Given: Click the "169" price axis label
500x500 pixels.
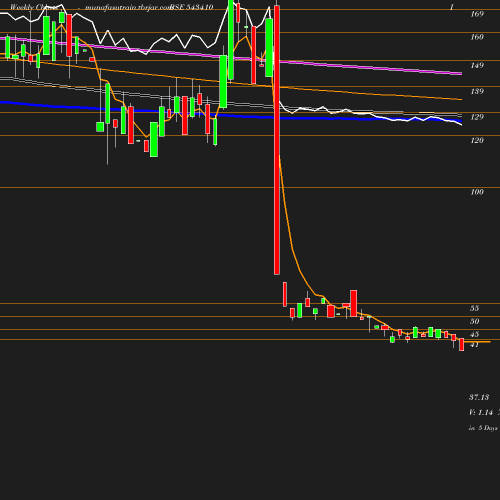Looking at the screenshot, I should [477, 14].
